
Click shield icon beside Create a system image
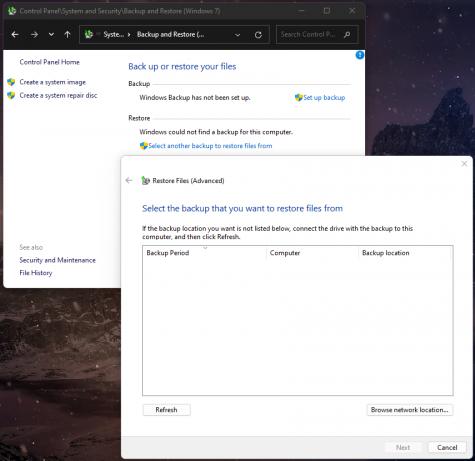pyautogui.click(x=11, y=82)
